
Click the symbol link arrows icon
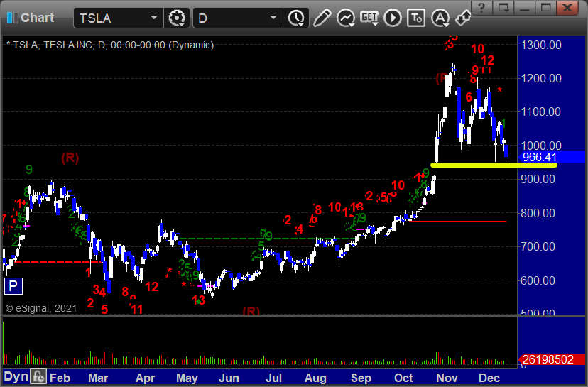(463, 18)
